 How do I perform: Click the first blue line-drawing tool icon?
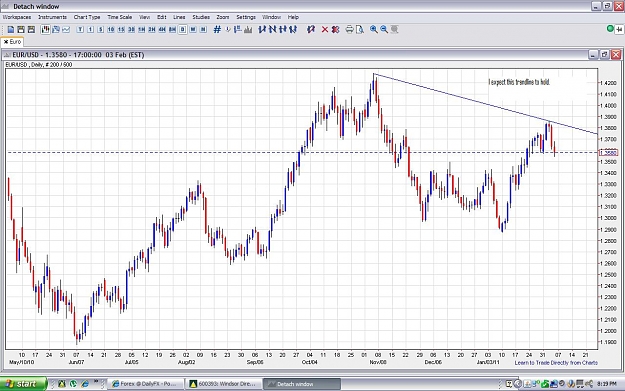(262, 29)
